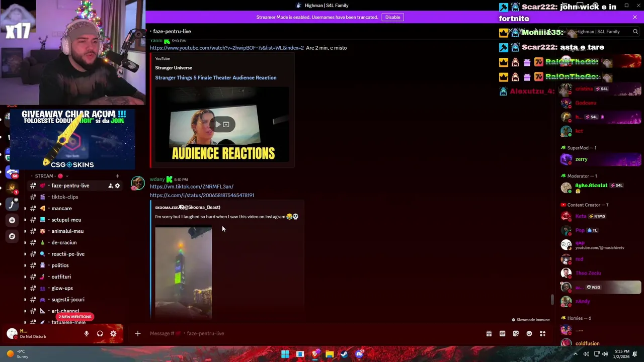Disable Streamer Mode via banner button
Image resolution: width=644 pixels, height=362 pixels.
click(x=392, y=17)
